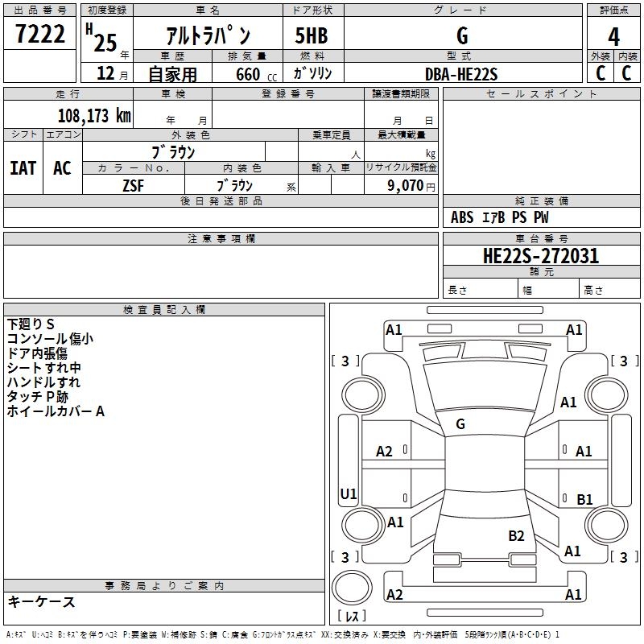Select the overall grade 4 cell
This screenshot has height=644, width=644.
click(x=613, y=36)
